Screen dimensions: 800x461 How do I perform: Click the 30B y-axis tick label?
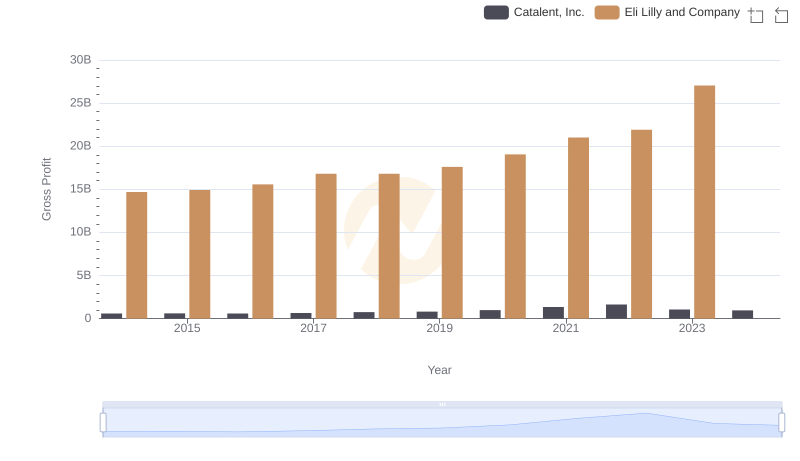(80, 60)
